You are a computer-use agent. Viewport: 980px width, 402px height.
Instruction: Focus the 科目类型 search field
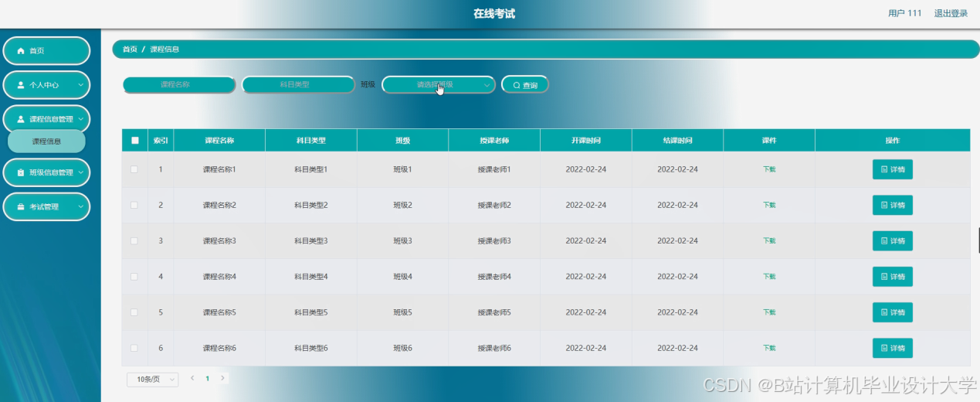[x=297, y=84]
